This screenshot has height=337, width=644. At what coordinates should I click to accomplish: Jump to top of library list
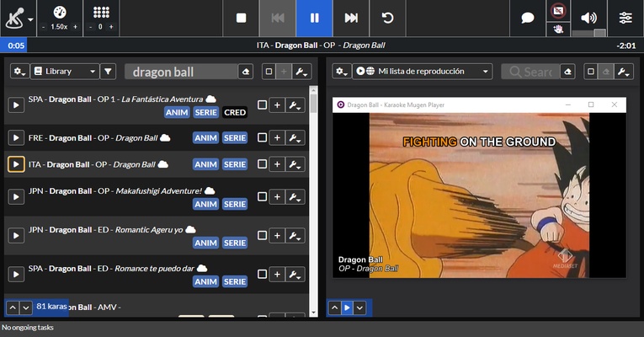coord(13,308)
